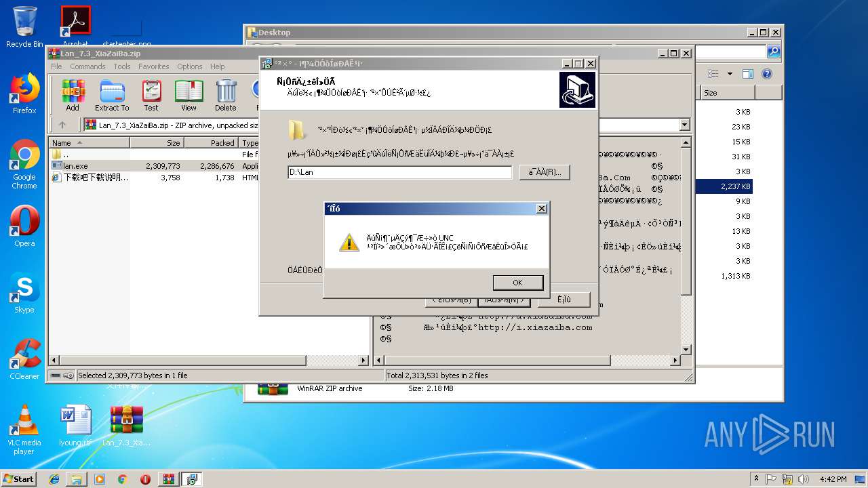Click the folder icon in installer dialog

296,130
